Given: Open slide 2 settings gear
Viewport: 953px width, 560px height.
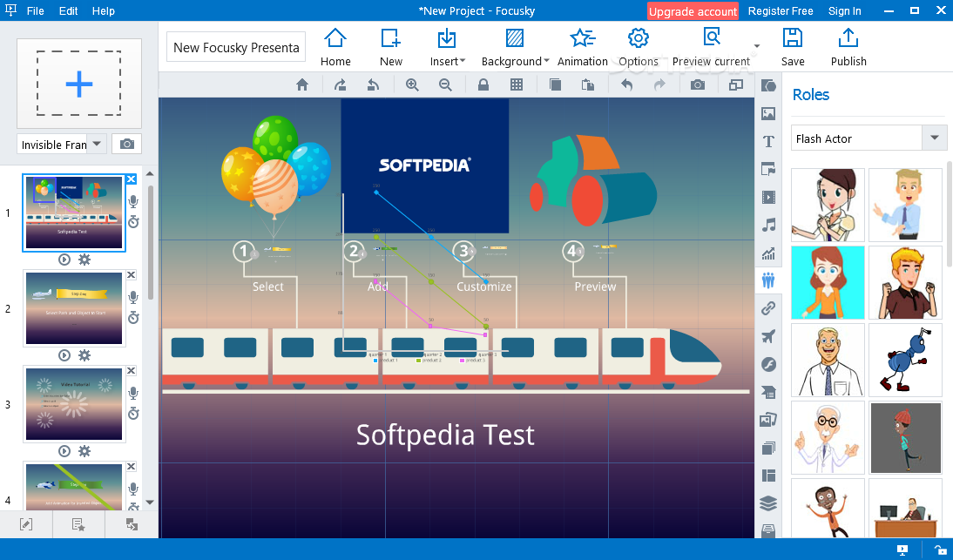Looking at the screenshot, I should pyautogui.click(x=84, y=355).
